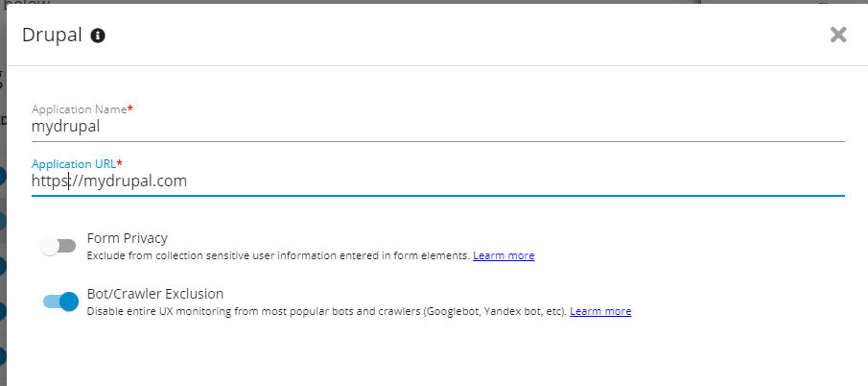Viewport: 868px width, 386px height.
Task: Click the Bot/Crawler Exclusion label text
Action: point(155,294)
